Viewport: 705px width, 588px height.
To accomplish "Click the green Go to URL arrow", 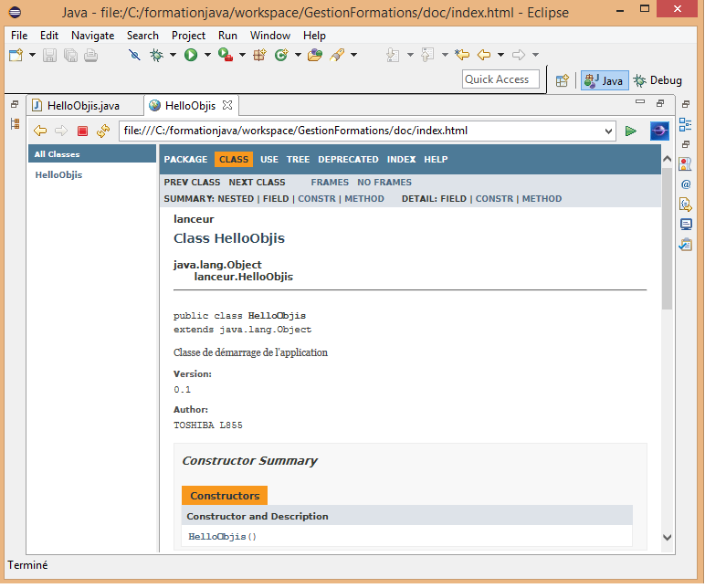I will tap(630, 131).
